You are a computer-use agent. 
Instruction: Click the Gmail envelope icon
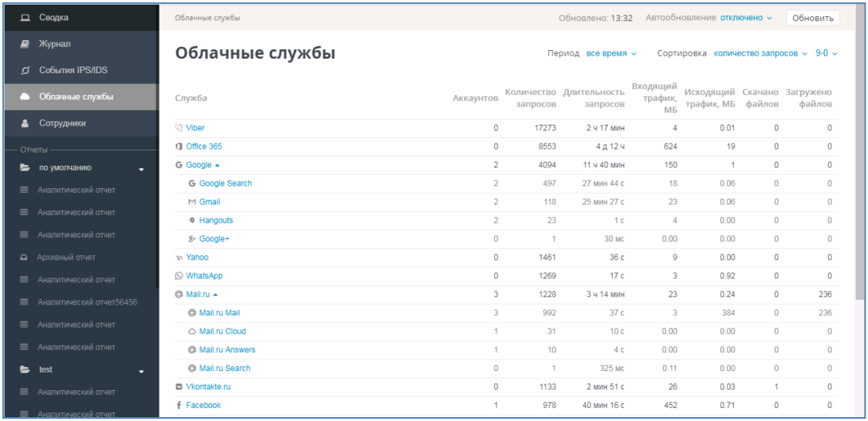pyautogui.click(x=191, y=202)
